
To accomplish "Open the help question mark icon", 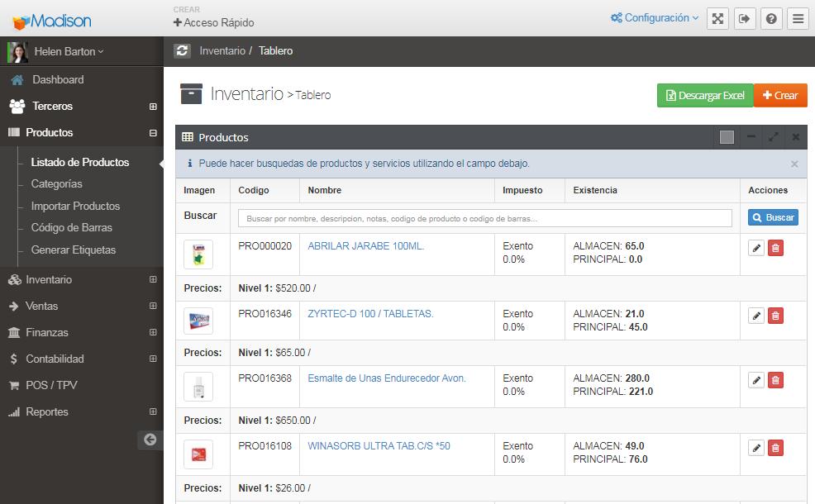I will click(x=770, y=19).
